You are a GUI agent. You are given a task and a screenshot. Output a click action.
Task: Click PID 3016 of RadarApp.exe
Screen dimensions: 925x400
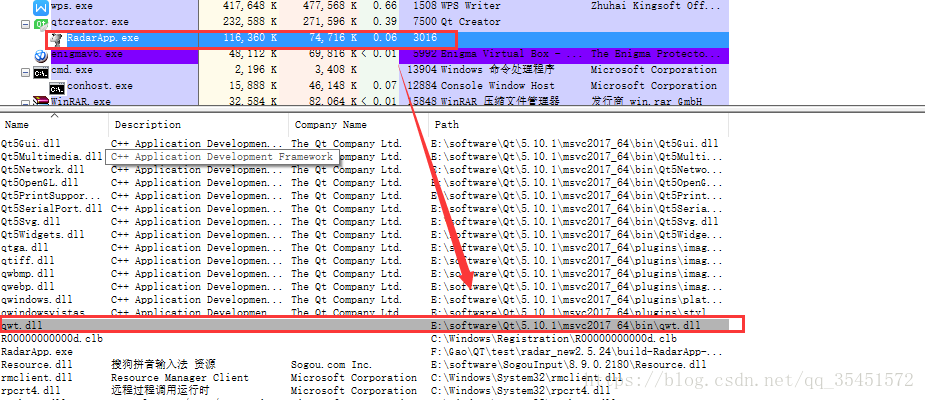pyautogui.click(x=425, y=38)
